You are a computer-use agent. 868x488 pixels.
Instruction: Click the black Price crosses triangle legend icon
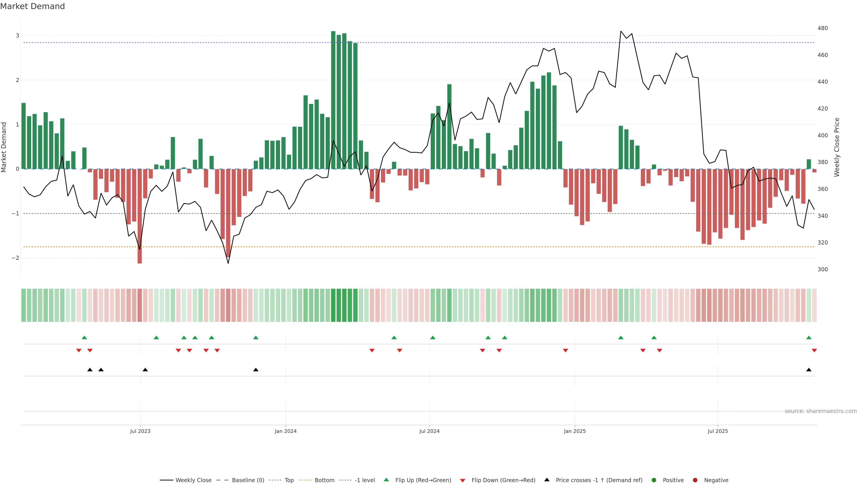[547, 480]
